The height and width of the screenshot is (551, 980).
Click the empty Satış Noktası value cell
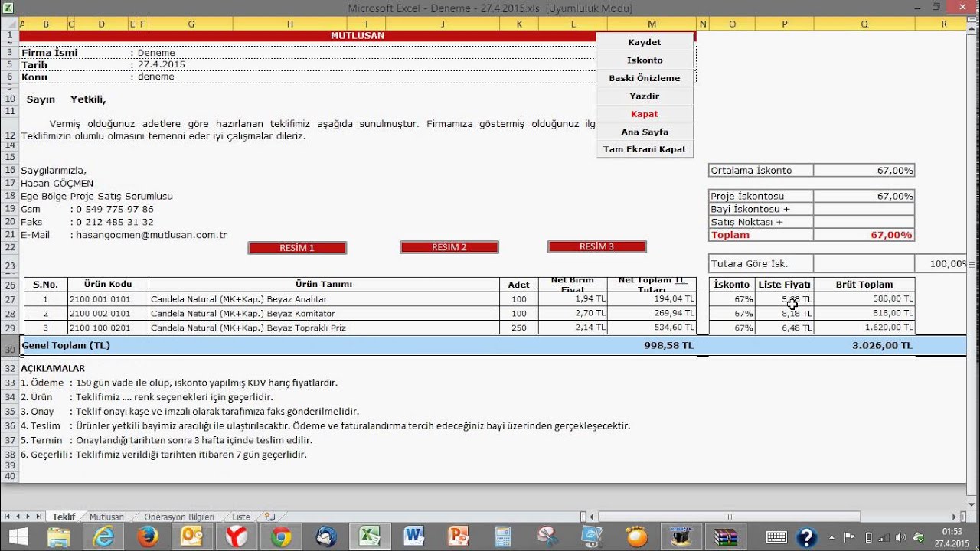(x=864, y=222)
